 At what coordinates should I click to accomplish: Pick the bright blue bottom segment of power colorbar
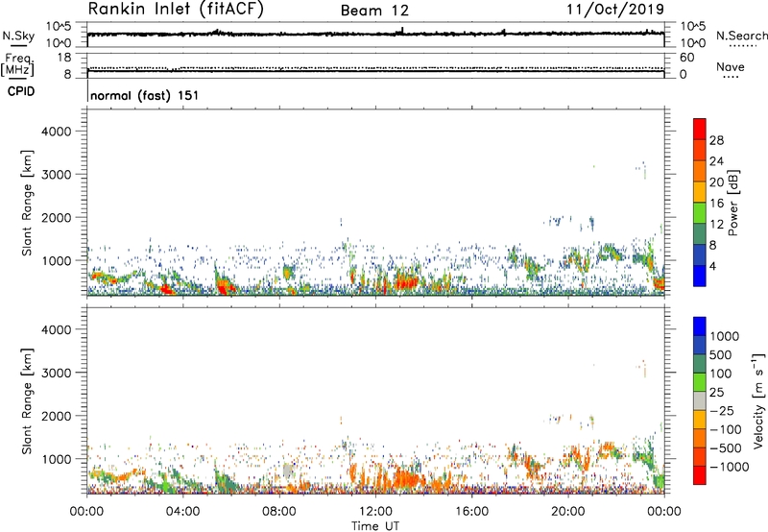pos(700,276)
